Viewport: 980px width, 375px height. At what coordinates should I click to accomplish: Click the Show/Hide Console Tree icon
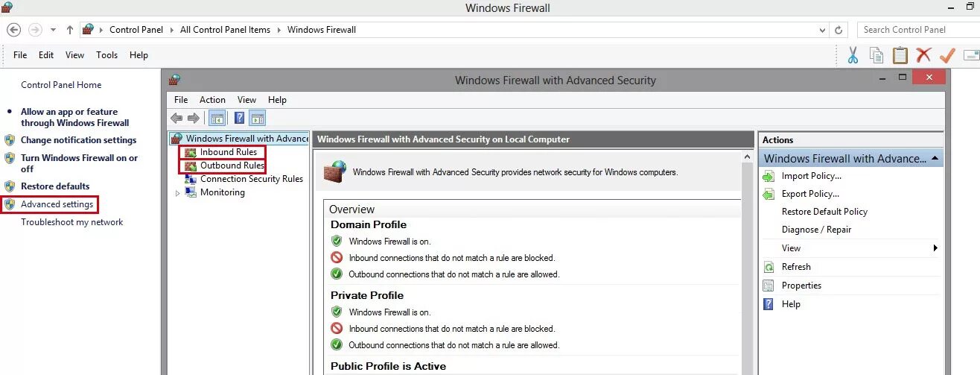(218, 118)
